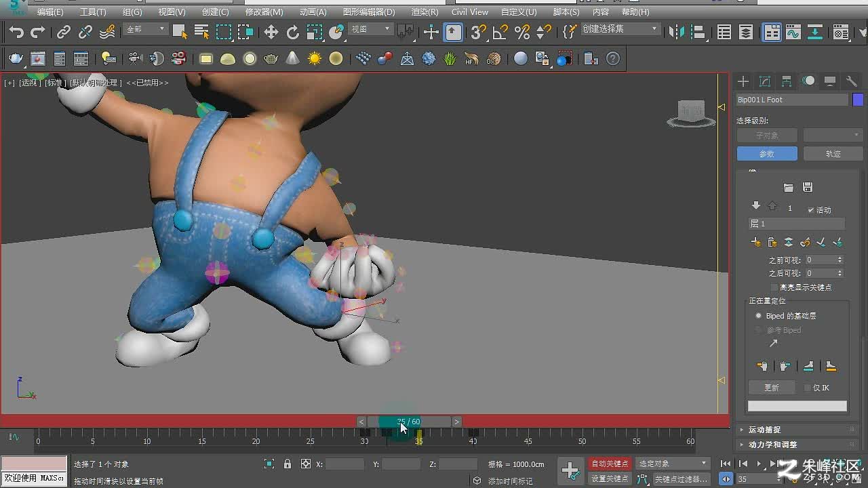Open the 修改器(M) menu
This screenshot has height=488, width=868.
tap(264, 12)
